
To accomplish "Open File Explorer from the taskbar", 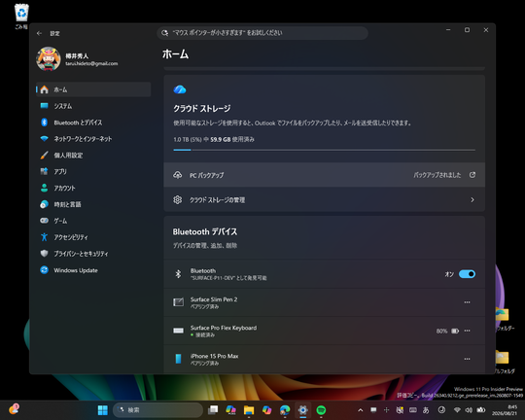I will coord(249,410).
